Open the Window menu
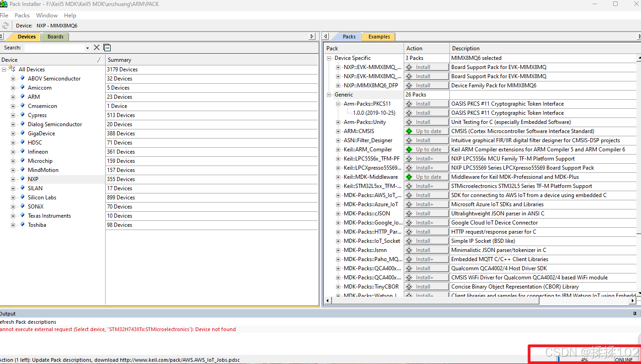The width and height of the screenshot is (641, 364). pos(47,15)
